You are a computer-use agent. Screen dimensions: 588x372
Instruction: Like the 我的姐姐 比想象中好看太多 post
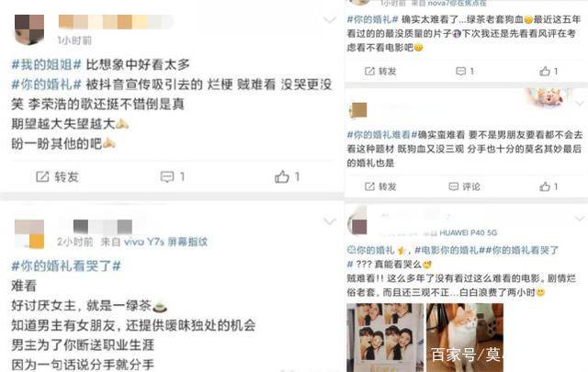tap(287, 176)
